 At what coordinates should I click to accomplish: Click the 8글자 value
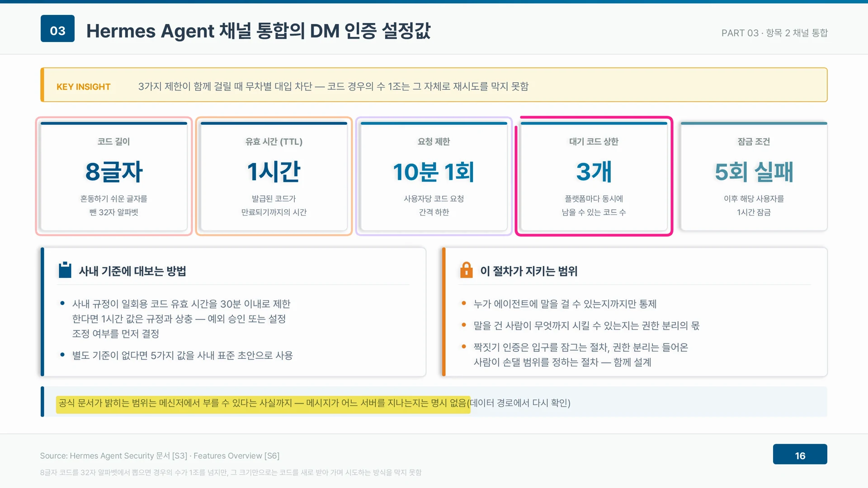coord(114,172)
